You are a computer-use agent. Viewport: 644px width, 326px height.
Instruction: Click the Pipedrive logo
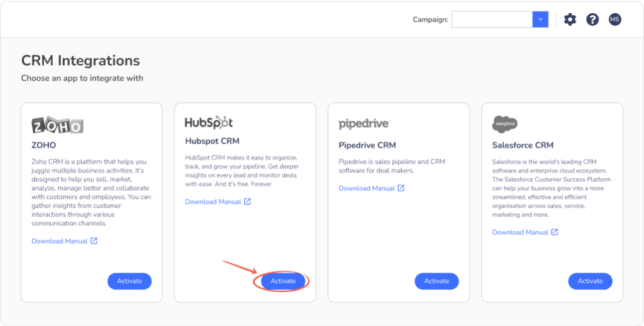(364, 124)
